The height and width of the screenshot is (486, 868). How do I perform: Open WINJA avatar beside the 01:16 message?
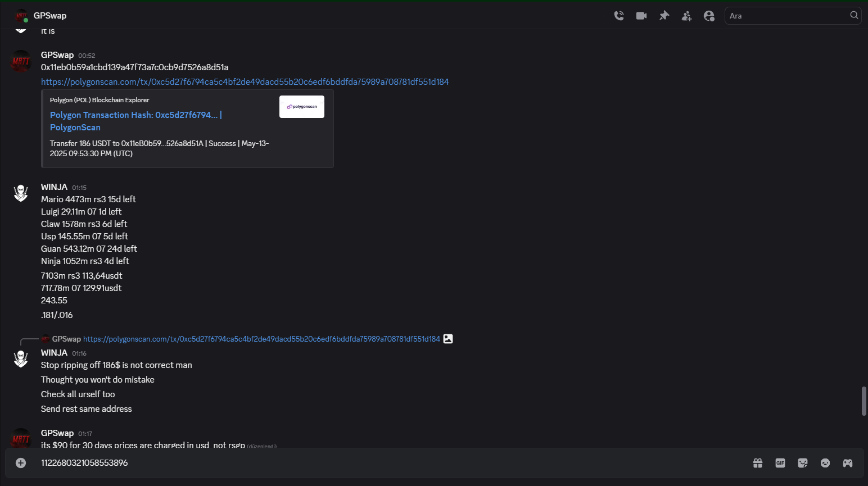tap(21, 358)
